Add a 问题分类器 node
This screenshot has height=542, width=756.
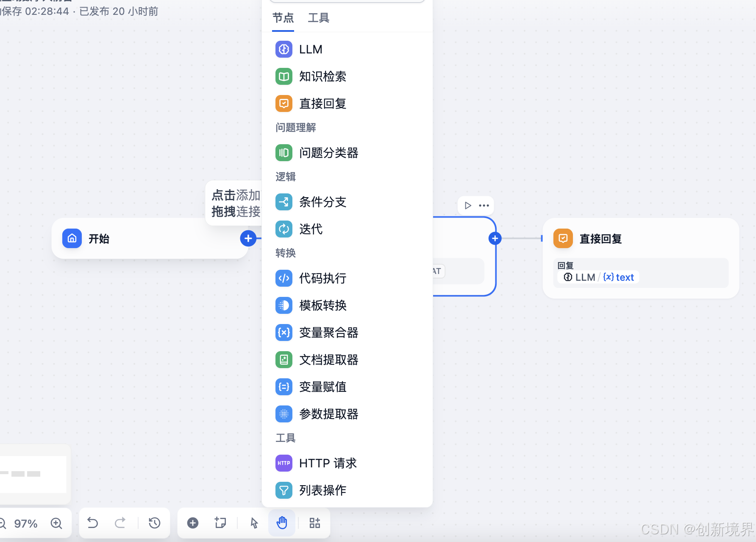click(x=329, y=153)
